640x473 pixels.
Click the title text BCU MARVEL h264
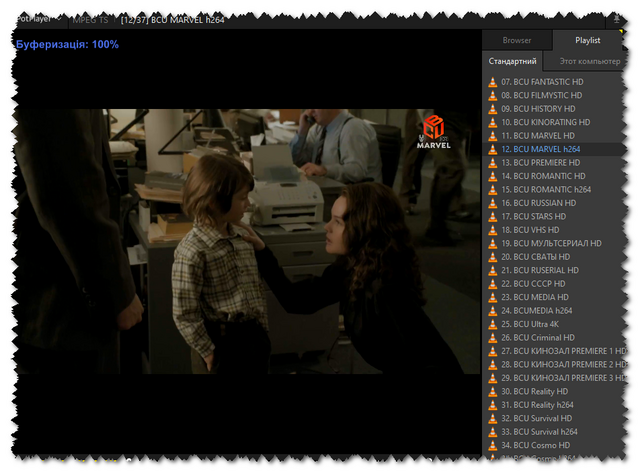[x=188, y=20]
